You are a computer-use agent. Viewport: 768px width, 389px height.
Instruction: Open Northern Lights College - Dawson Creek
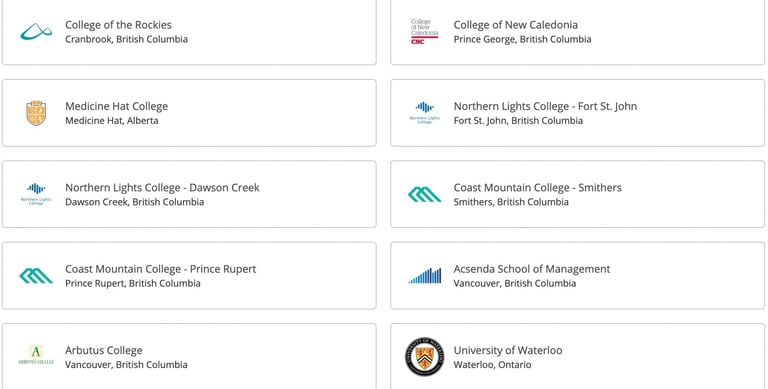[x=162, y=187]
